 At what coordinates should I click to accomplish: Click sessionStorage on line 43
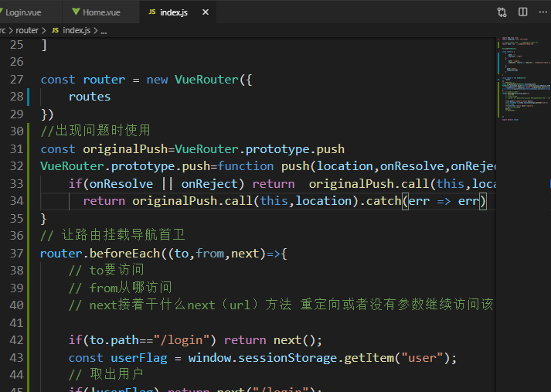click(287, 358)
